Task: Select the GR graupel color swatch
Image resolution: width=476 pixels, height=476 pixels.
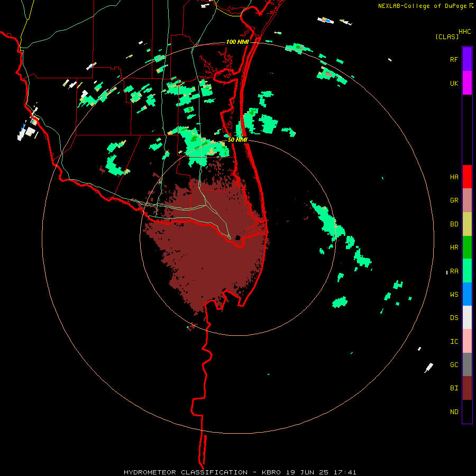Action: click(x=467, y=200)
